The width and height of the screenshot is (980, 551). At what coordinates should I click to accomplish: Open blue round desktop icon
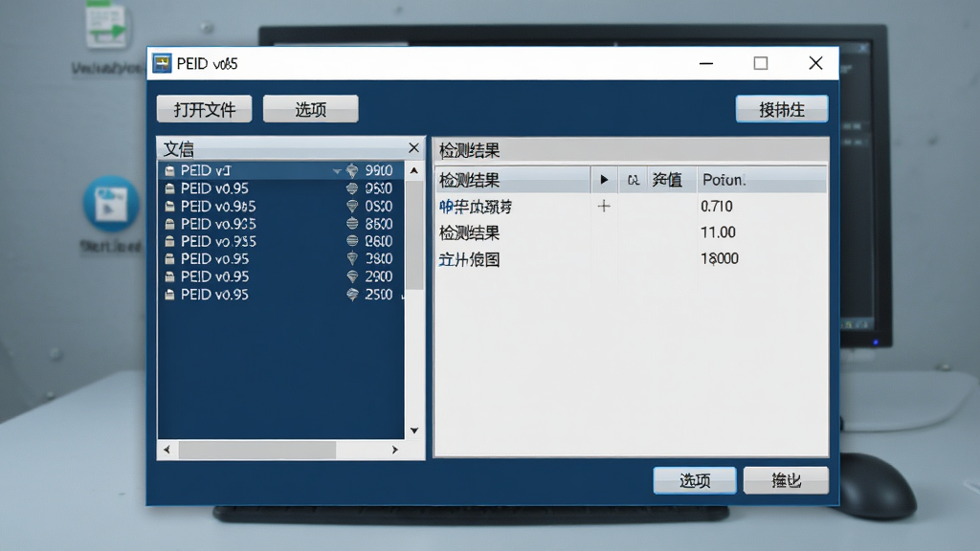111,205
